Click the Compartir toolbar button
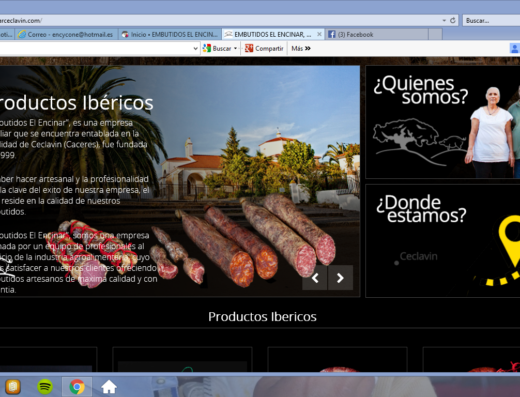This screenshot has height=397, width=520. [264, 48]
